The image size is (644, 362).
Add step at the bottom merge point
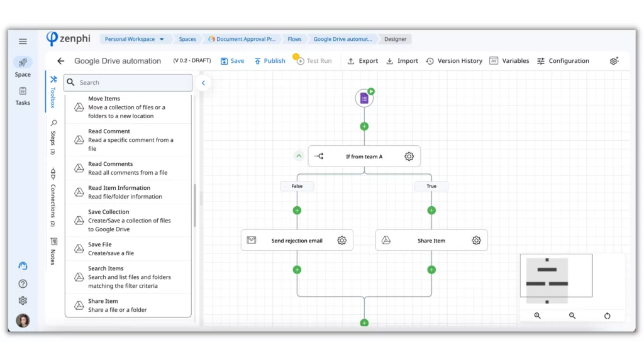tap(364, 323)
